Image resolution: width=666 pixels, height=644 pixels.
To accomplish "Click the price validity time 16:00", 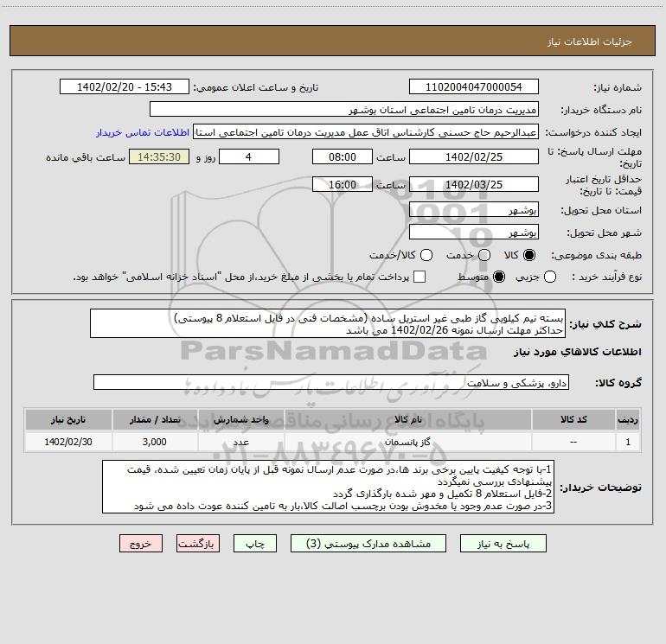I will [x=343, y=184].
